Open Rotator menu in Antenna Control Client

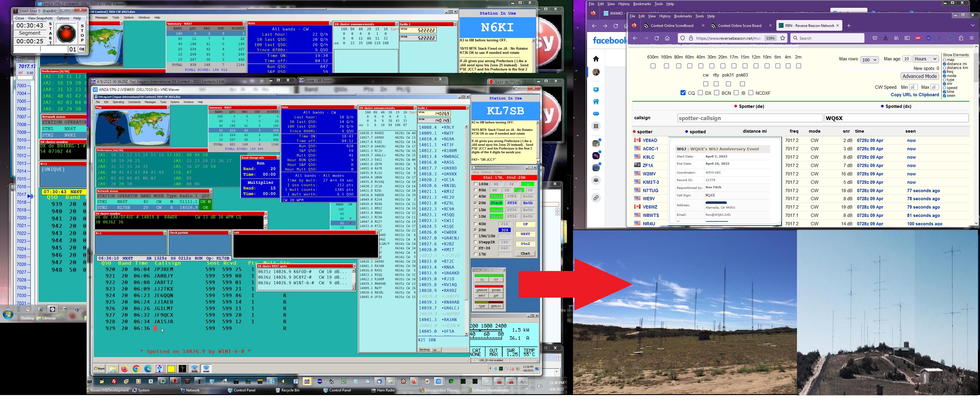[x=498, y=172]
